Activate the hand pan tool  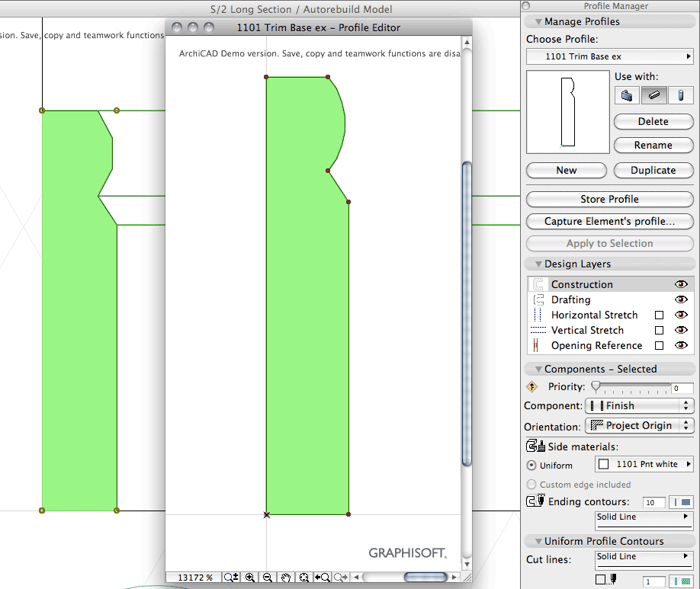pos(286,578)
